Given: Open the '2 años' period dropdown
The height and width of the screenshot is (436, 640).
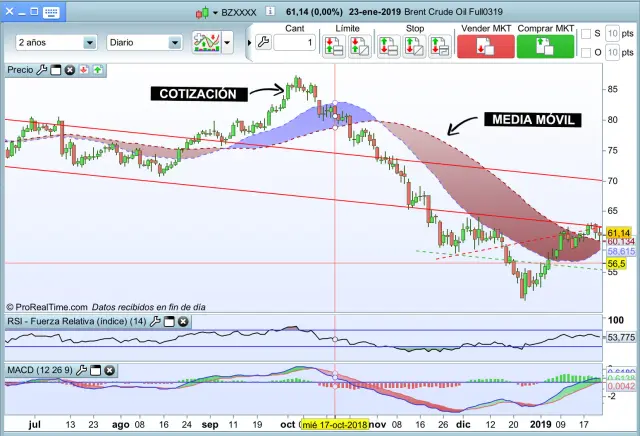Looking at the screenshot, I should point(56,44).
